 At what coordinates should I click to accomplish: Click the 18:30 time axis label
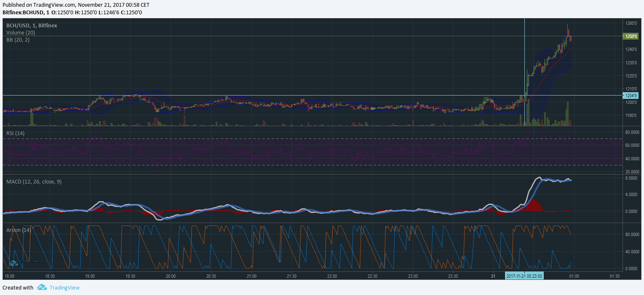[50, 276]
